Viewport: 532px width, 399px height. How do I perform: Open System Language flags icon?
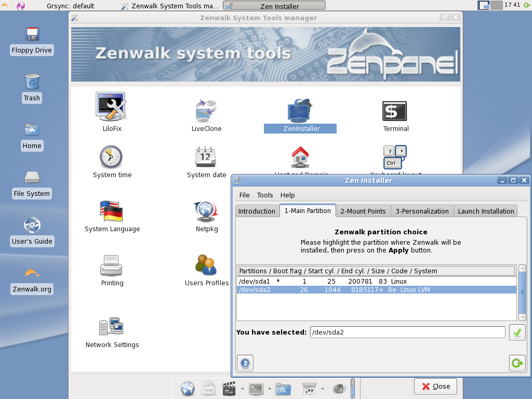[111, 211]
